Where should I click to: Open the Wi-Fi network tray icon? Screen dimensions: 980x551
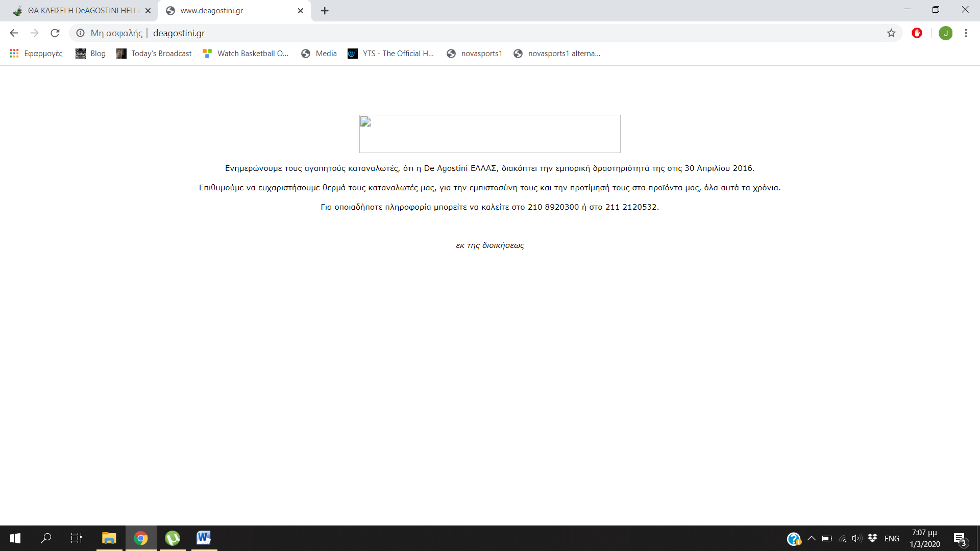(842, 538)
